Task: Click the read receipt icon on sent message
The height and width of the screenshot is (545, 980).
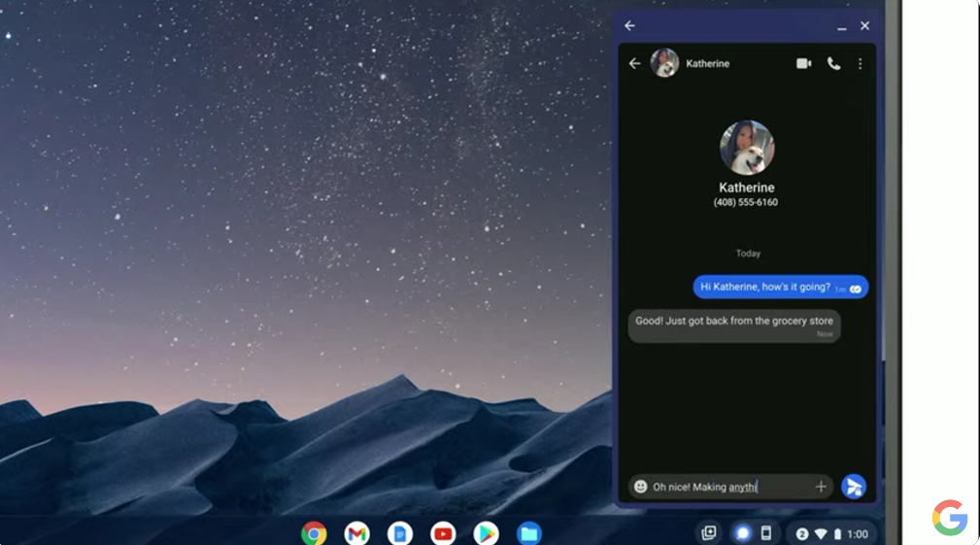Action: [x=856, y=289]
